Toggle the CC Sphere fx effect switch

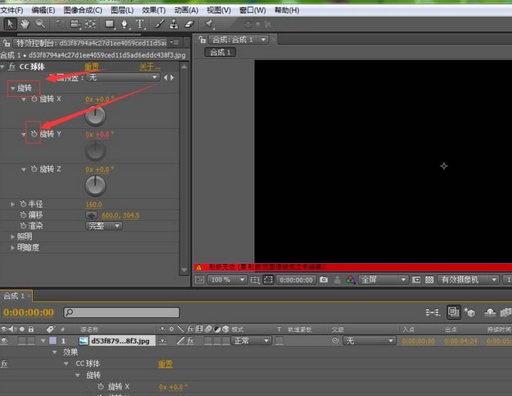tap(12, 67)
